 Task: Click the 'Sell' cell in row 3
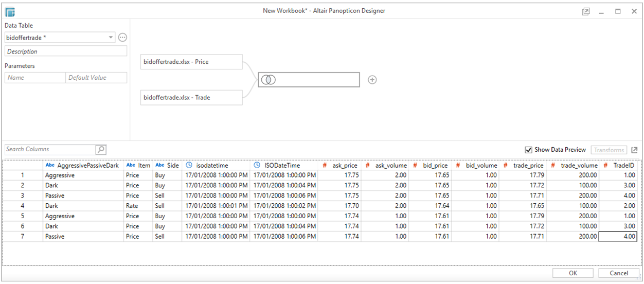[167, 196]
